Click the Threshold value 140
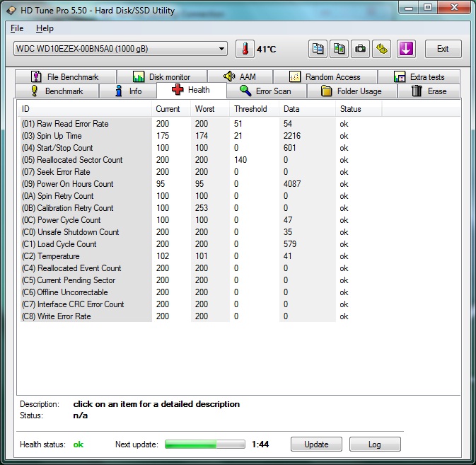 click(x=240, y=160)
